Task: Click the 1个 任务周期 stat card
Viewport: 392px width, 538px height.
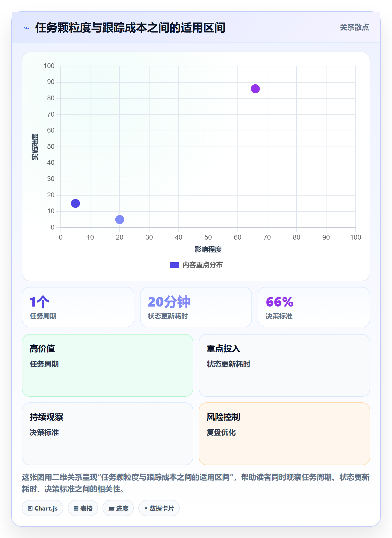Action: [78, 307]
